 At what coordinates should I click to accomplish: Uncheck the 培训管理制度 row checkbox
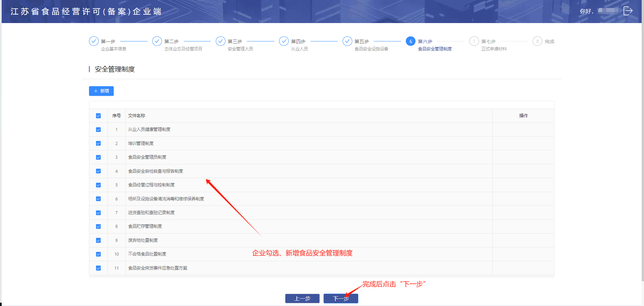click(x=98, y=143)
